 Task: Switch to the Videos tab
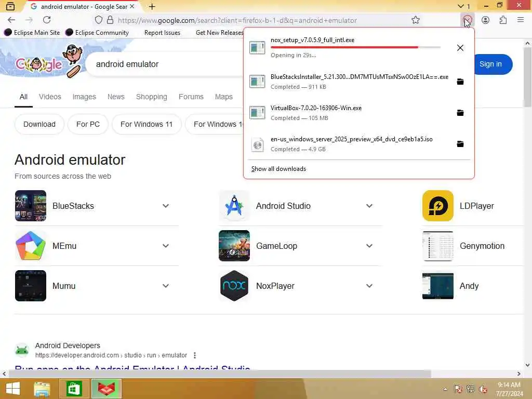click(50, 97)
